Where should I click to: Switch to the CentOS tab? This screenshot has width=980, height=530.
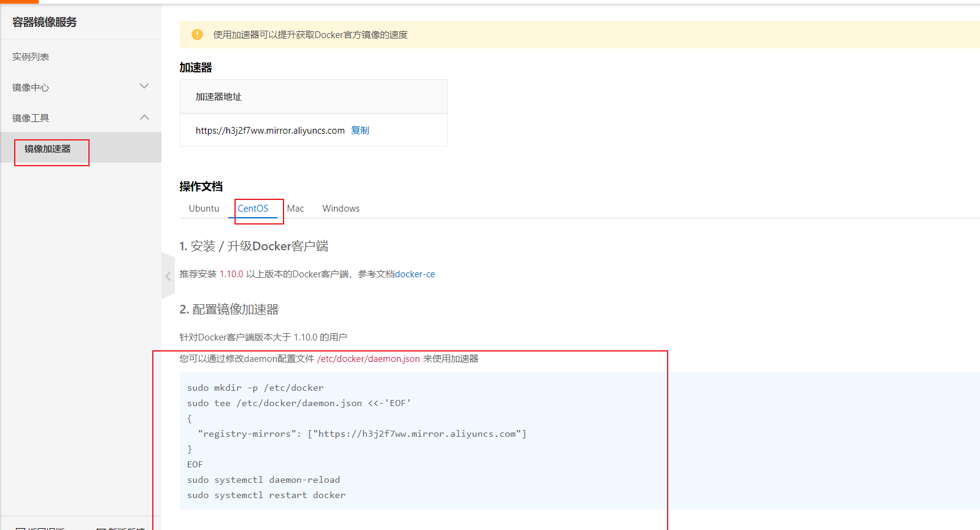(x=253, y=209)
